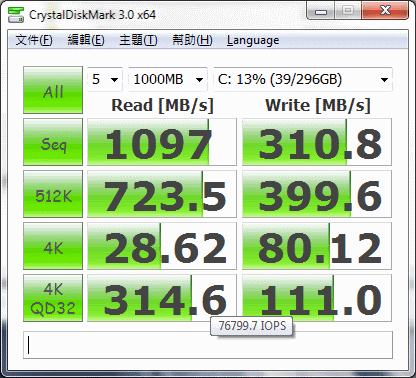This screenshot has width=416, height=378.
Task: Click the comment text field at the bottom
Action: click(x=208, y=345)
